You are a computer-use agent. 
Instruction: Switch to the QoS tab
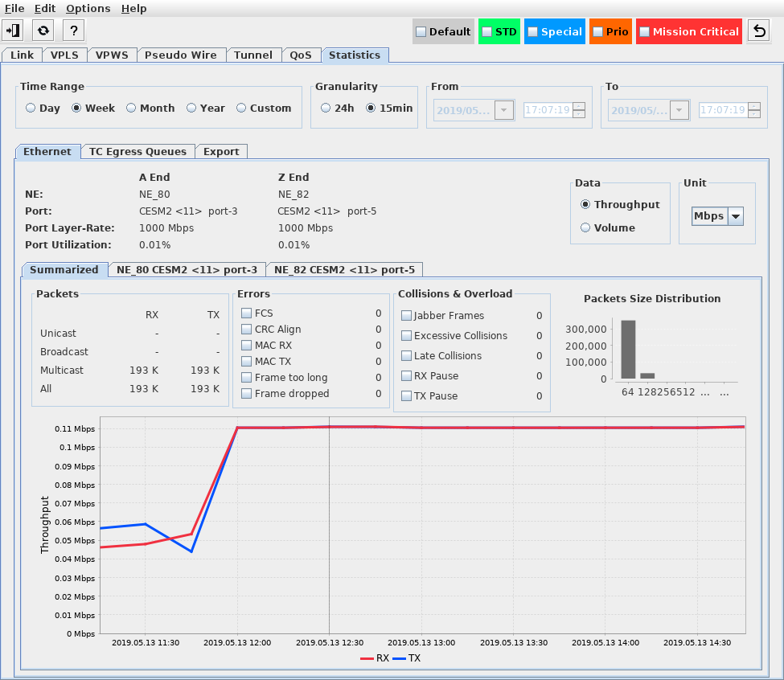tap(301, 55)
